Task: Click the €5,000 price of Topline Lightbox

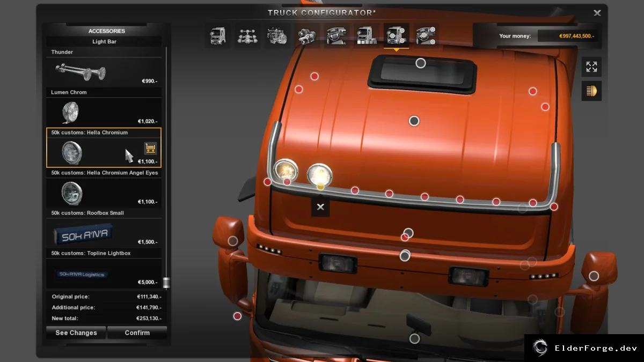Action: [148, 282]
